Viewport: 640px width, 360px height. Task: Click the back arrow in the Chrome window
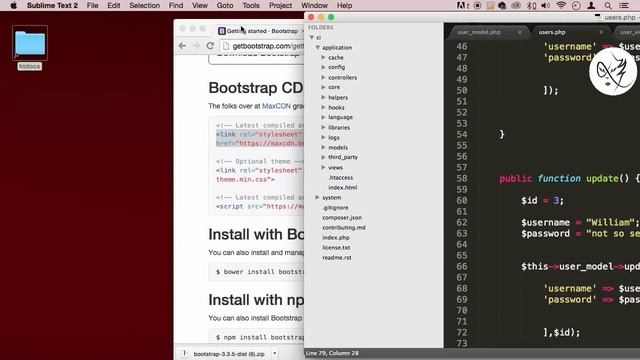tap(182, 46)
